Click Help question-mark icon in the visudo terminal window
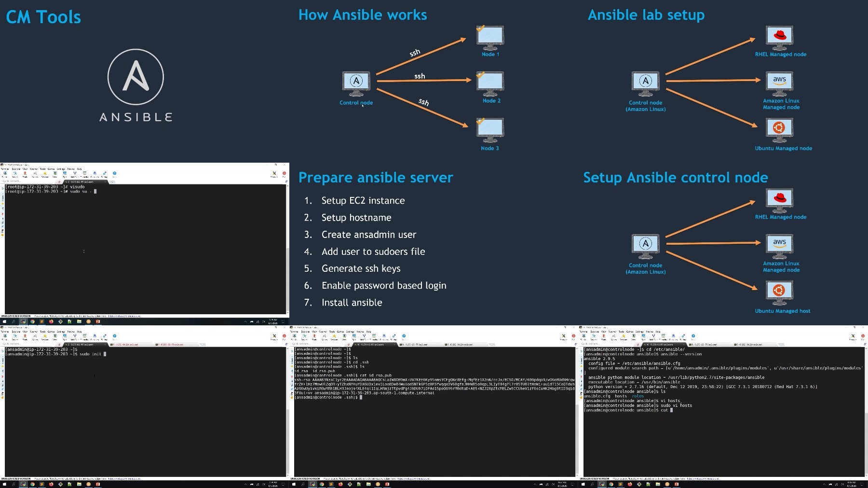 coord(114,174)
